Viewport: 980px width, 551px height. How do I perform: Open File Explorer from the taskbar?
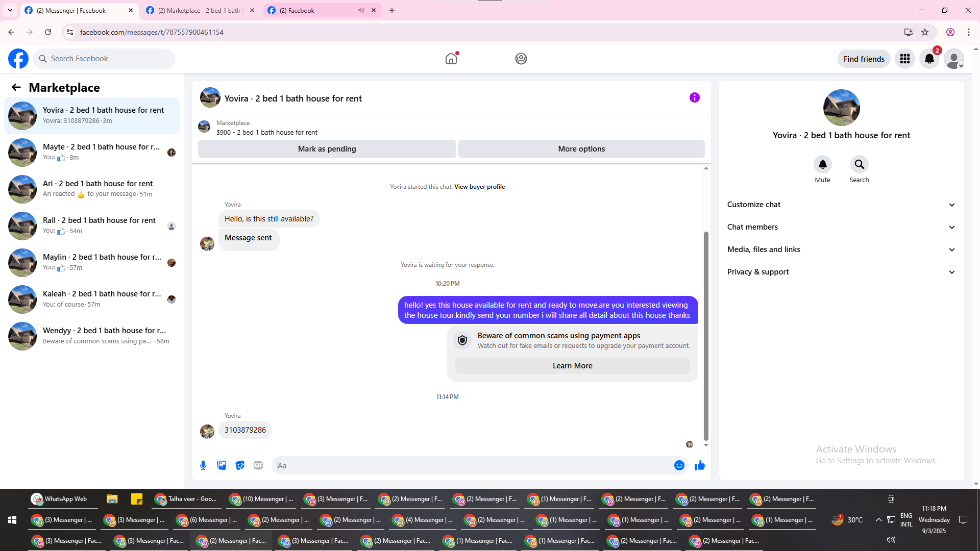(112, 499)
